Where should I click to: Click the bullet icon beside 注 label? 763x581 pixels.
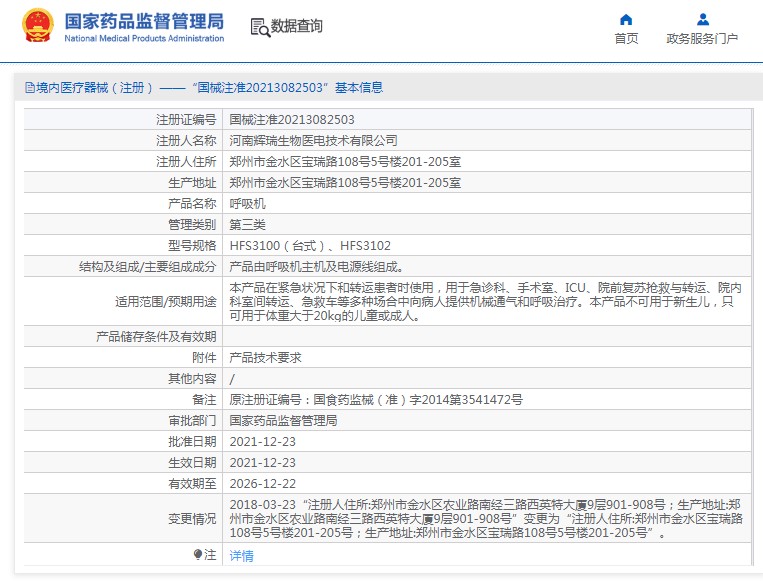(x=197, y=554)
